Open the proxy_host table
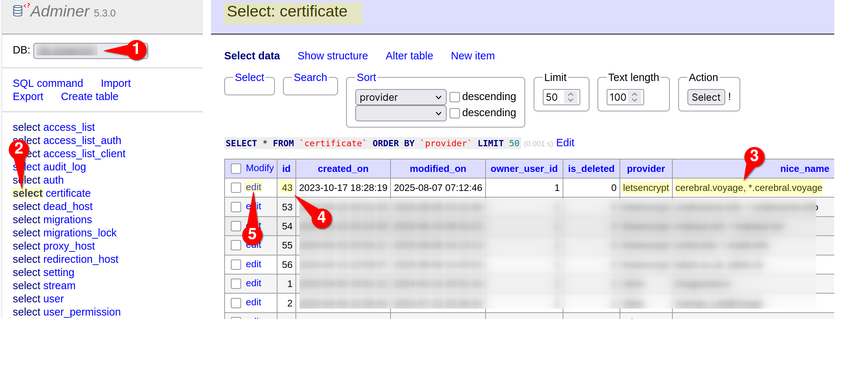The width and height of the screenshot is (868, 379). click(69, 246)
